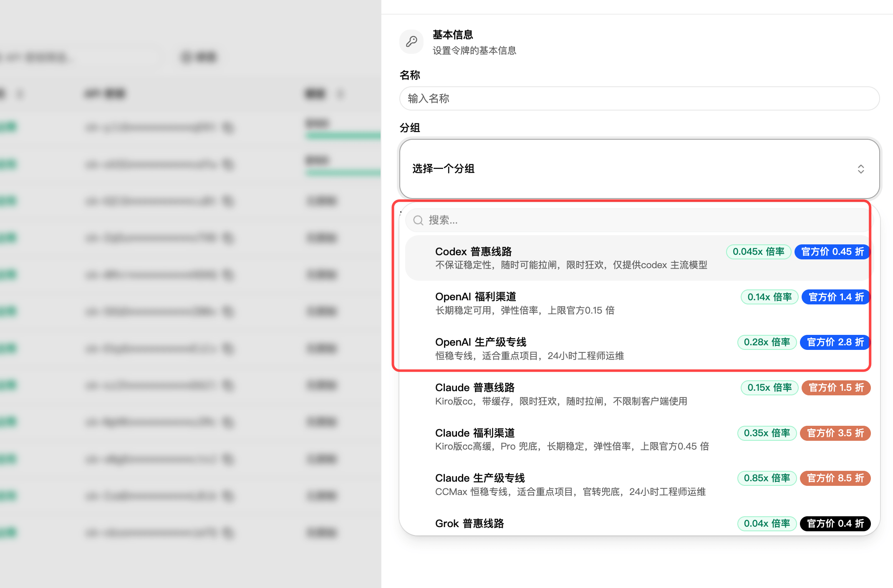Click the 基本信息 section heading
The image size is (893, 588).
click(x=453, y=35)
